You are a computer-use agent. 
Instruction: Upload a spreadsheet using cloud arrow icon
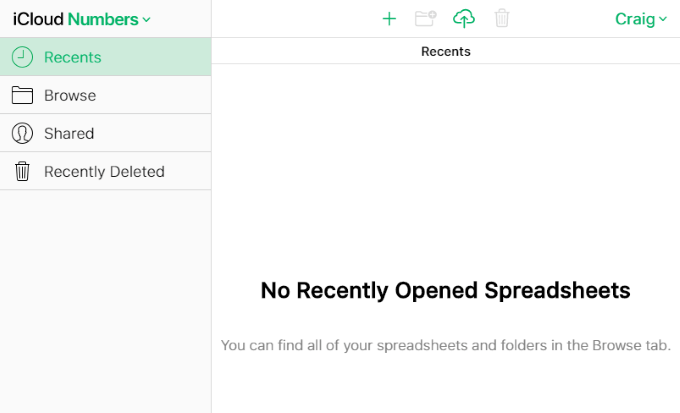click(x=464, y=19)
